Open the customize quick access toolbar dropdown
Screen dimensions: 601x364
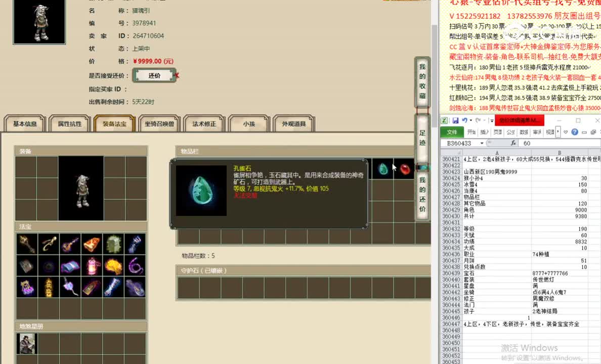click(x=492, y=121)
